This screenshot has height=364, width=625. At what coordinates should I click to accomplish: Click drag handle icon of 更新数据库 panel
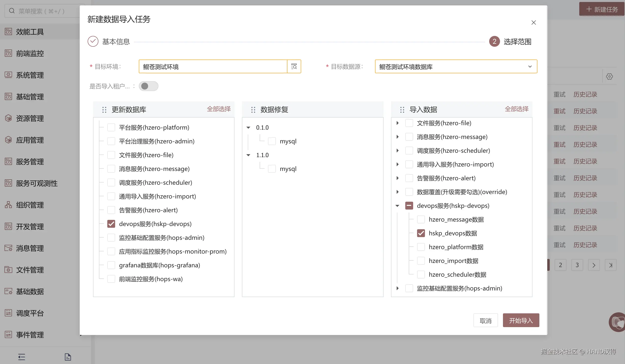pyautogui.click(x=104, y=110)
